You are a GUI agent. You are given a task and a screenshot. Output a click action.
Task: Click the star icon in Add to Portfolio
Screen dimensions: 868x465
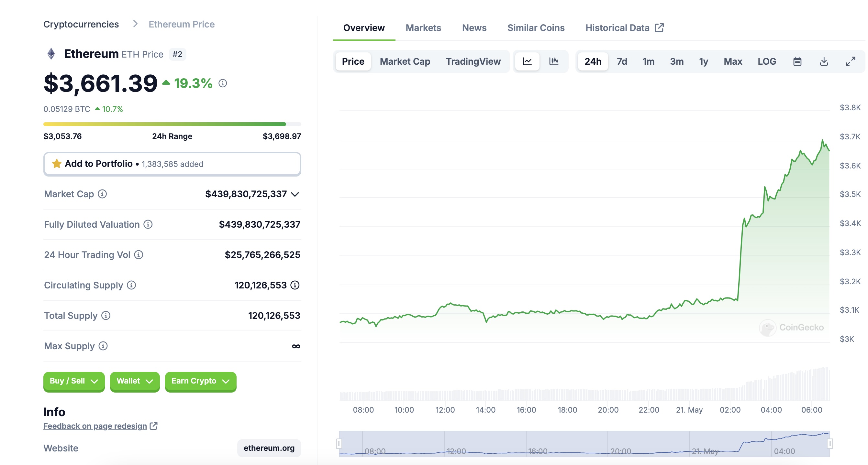pyautogui.click(x=57, y=164)
